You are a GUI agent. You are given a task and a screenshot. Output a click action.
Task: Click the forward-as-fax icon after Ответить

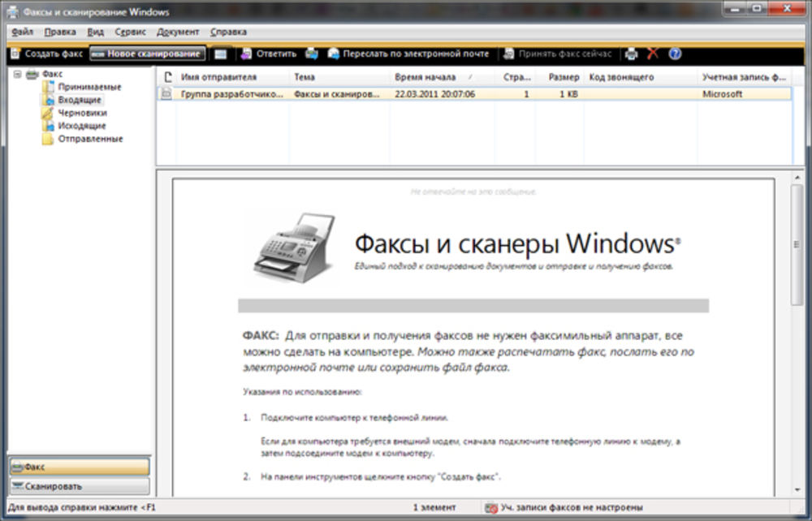tap(312, 54)
